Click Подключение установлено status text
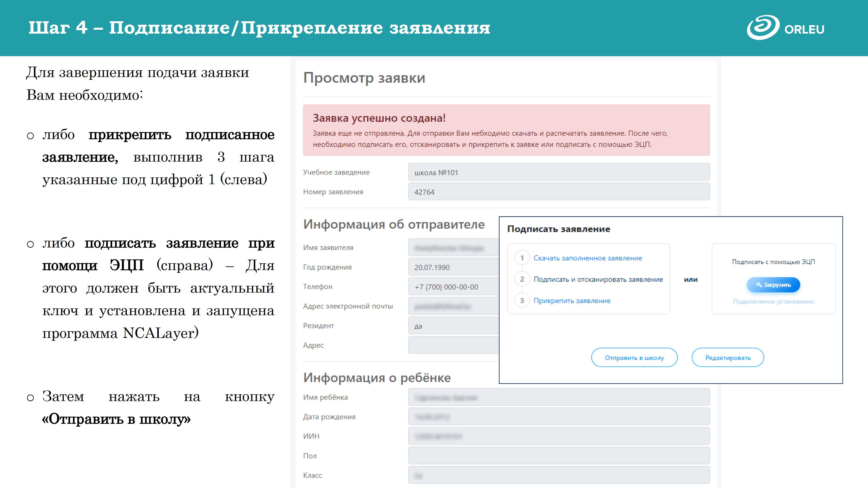The image size is (868, 488). (773, 301)
